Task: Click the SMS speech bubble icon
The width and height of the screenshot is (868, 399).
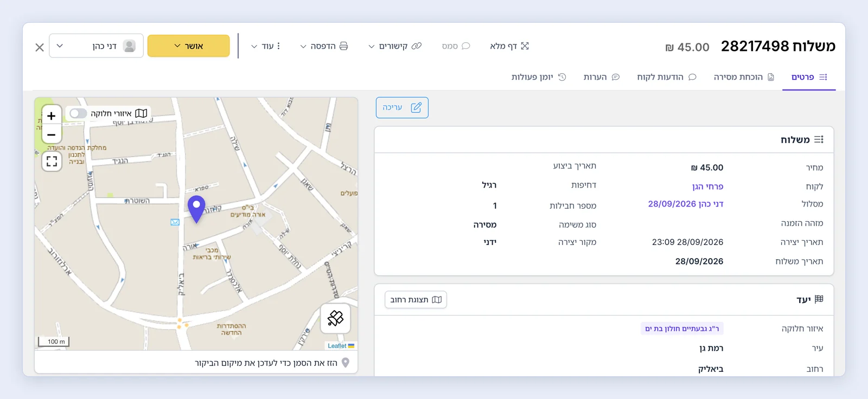Action: [x=465, y=46]
